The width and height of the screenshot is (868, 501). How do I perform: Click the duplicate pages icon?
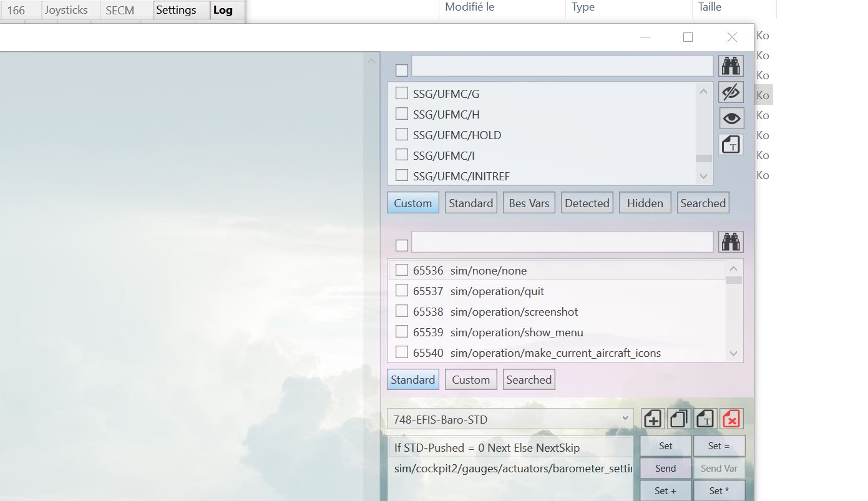(679, 419)
